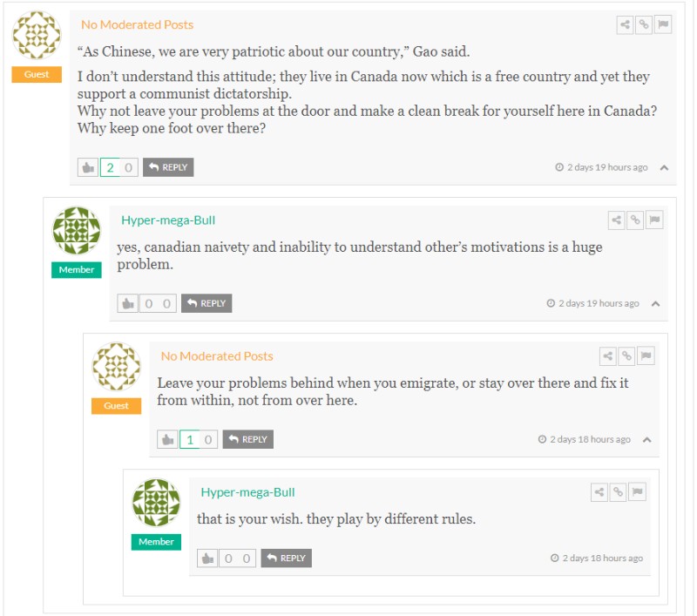Click share icon on first Guest comment
The image size is (697, 616).
(626, 25)
